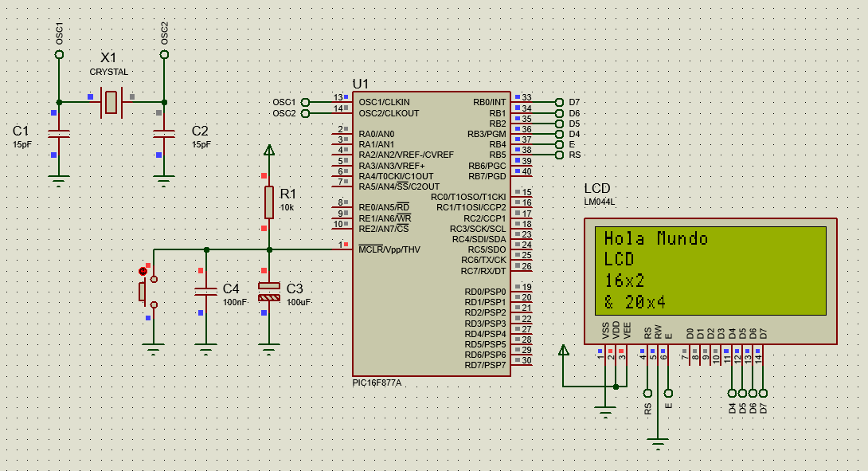Select the wire junction below R1
868x471 pixels.
(270, 250)
